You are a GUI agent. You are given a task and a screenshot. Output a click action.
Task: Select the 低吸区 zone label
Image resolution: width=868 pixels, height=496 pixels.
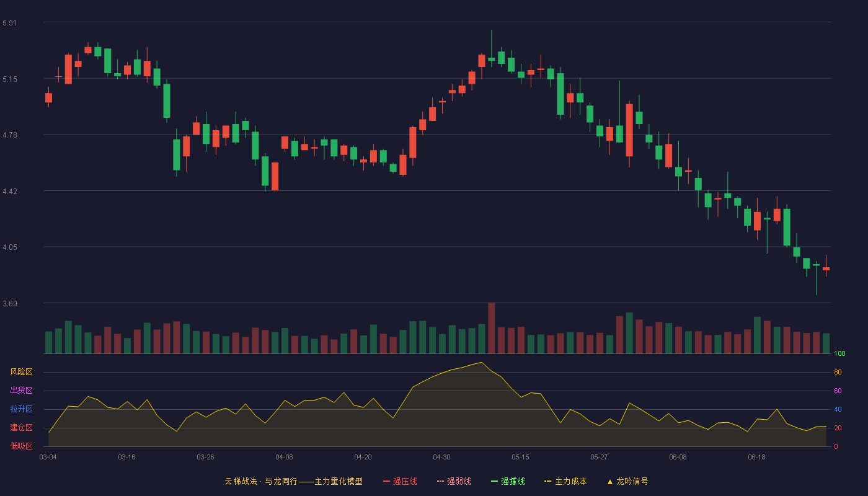pos(21,446)
